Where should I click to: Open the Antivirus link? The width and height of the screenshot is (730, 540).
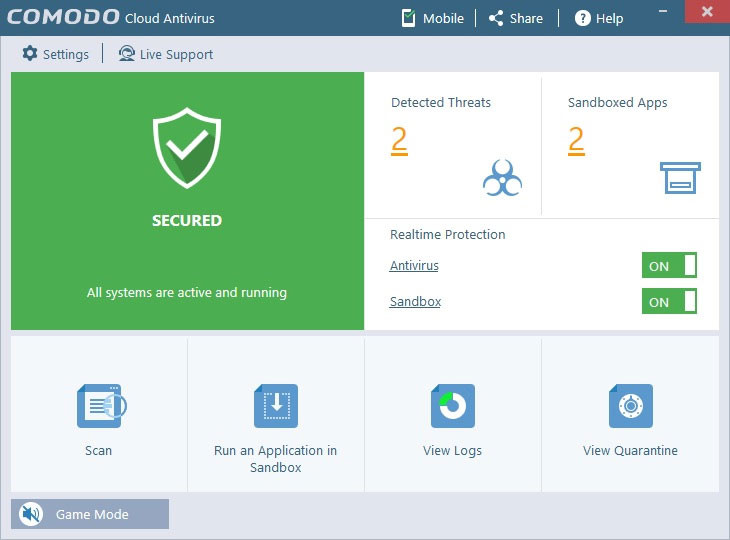(x=414, y=265)
